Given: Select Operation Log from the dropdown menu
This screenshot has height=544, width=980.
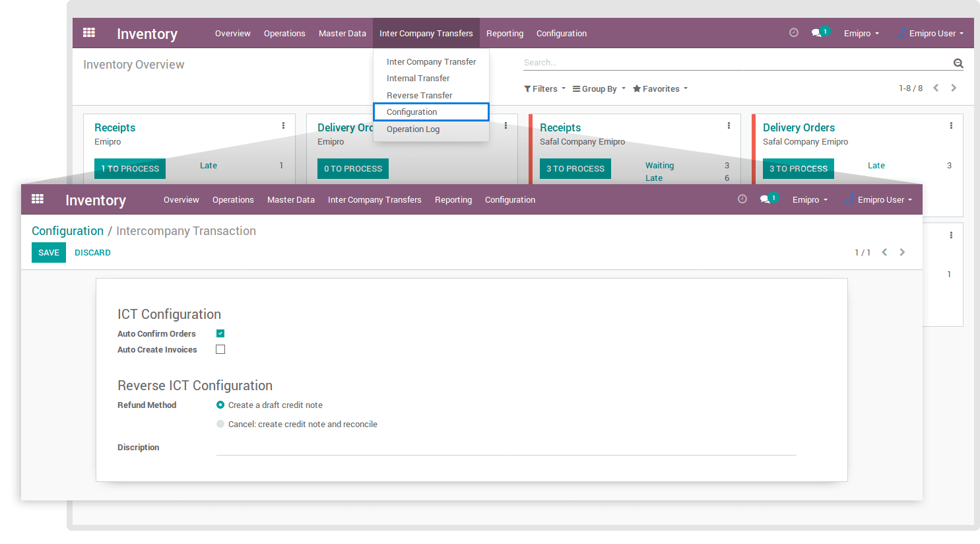Looking at the screenshot, I should point(413,129).
